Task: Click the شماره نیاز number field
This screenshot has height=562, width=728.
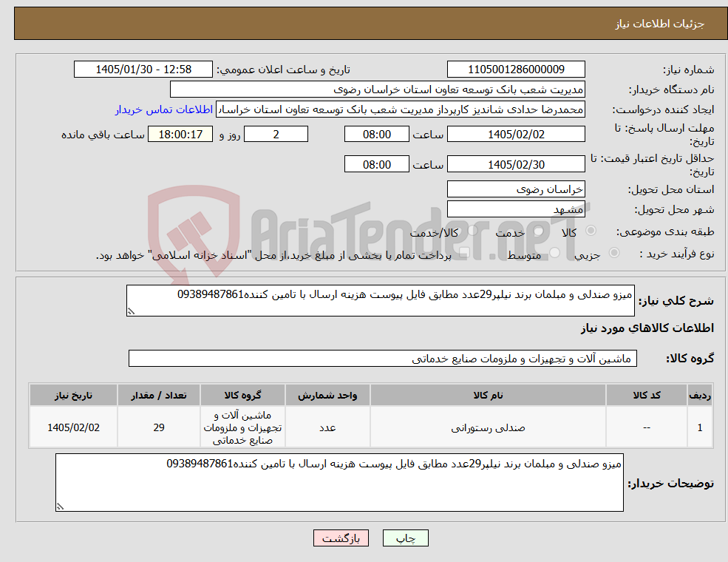Action: click(x=516, y=70)
